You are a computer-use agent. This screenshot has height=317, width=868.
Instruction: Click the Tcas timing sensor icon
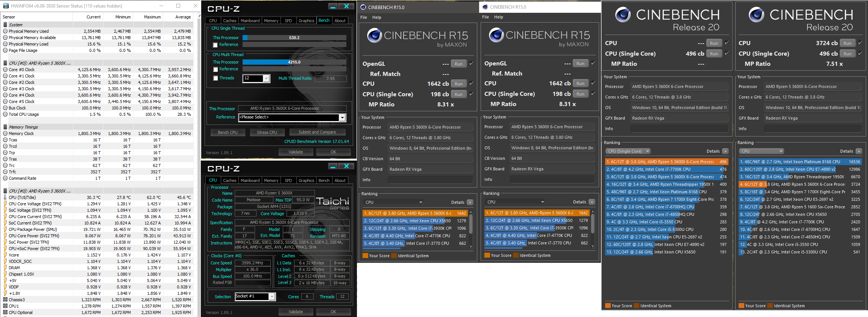click(5, 140)
